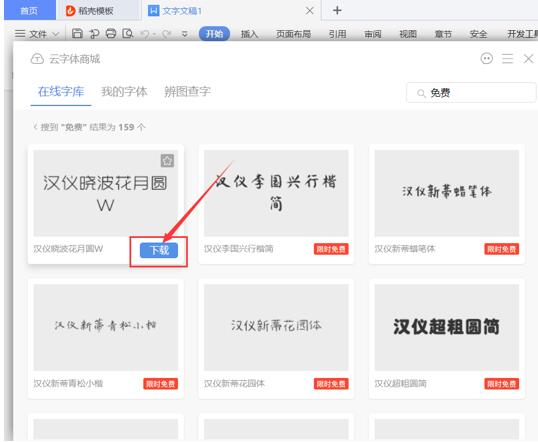Viewport: 538px width, 442px height.
Task: Click the 稻壳模板 tab icon
Action: coord(70,11)
